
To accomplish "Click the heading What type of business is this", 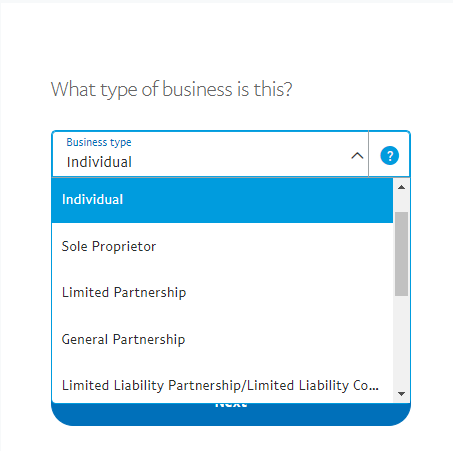I will [172, 89].
